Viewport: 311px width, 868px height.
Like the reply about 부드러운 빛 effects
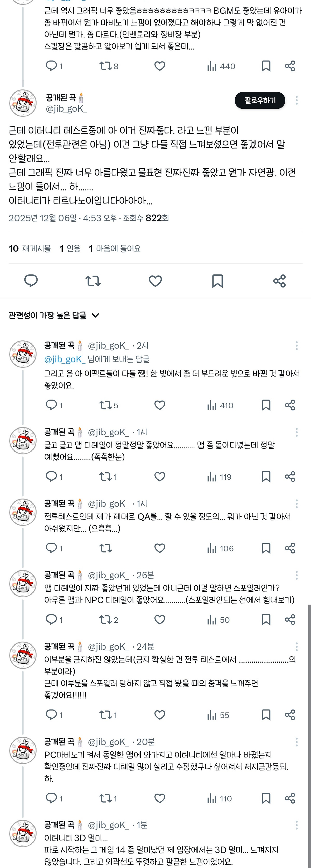(x=160, y=405)
